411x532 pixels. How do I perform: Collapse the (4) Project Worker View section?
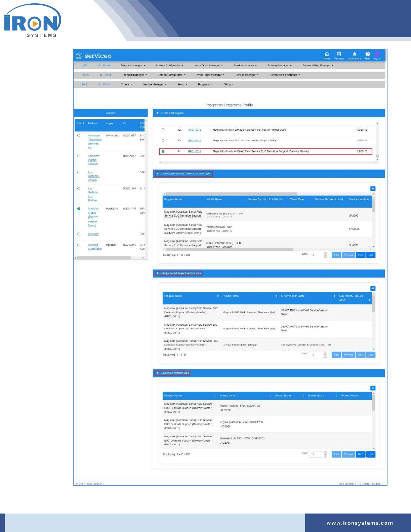tap(157, 373)
